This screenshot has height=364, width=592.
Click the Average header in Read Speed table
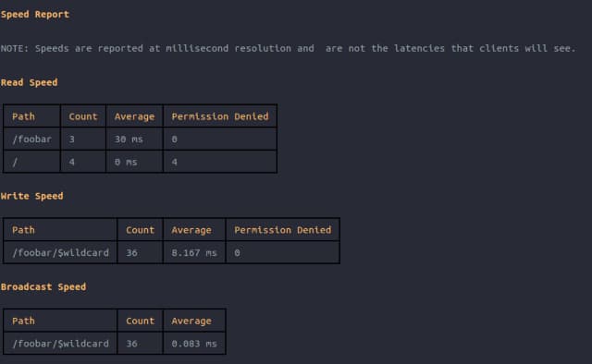(134, 116)
